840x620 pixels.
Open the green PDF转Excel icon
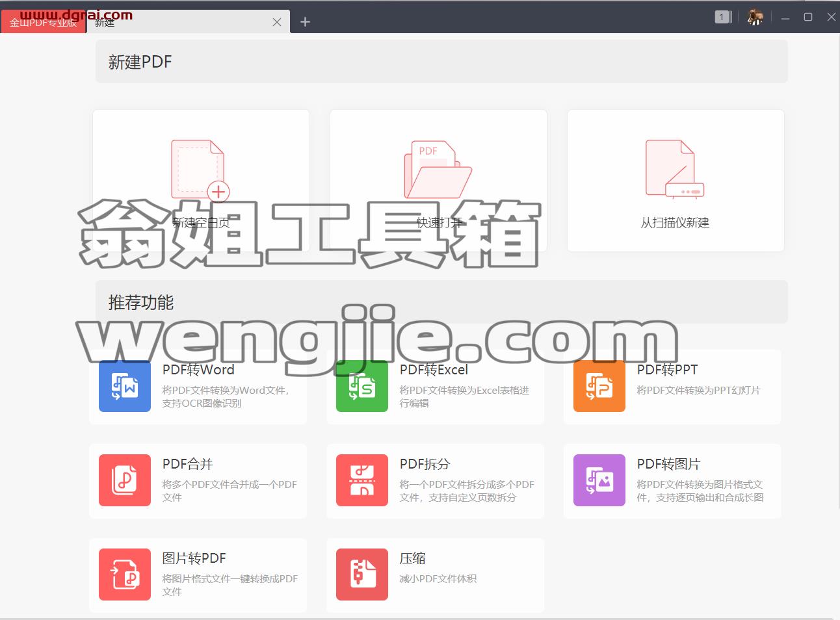362,386
